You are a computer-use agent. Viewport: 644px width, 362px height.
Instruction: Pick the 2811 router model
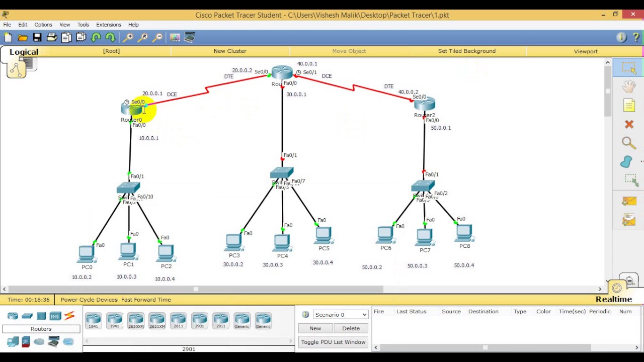pos(178,321)
